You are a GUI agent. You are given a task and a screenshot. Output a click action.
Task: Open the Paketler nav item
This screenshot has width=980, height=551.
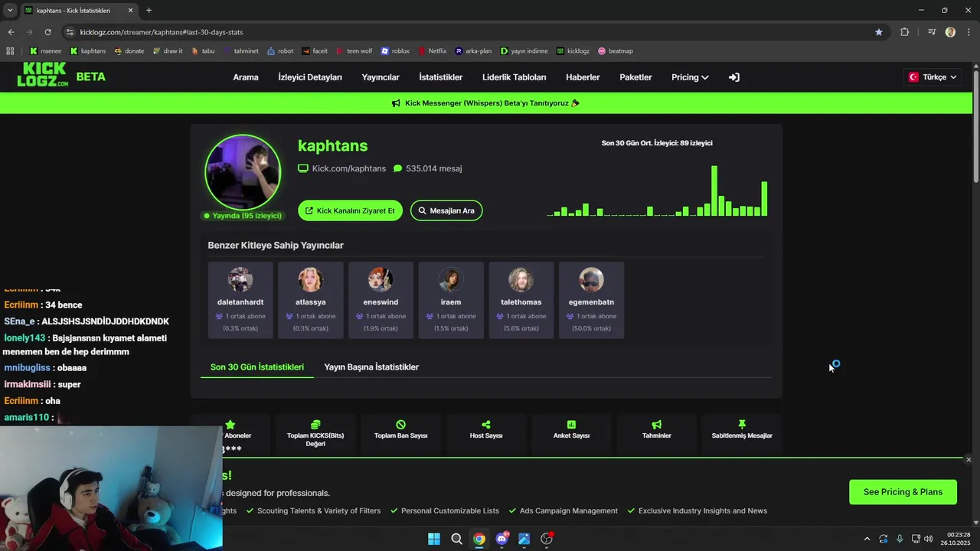pyautogui.click(x=635, y=77)
